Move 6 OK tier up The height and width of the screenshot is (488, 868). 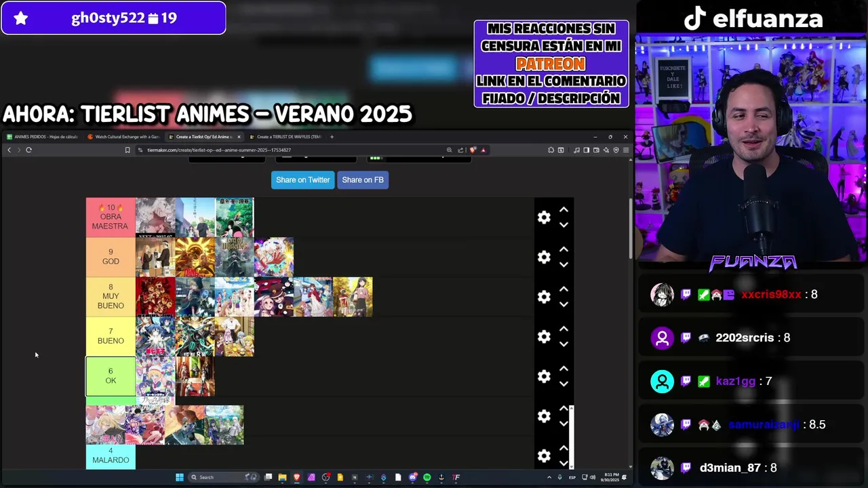pyautogui.click(x=564, y=369)
